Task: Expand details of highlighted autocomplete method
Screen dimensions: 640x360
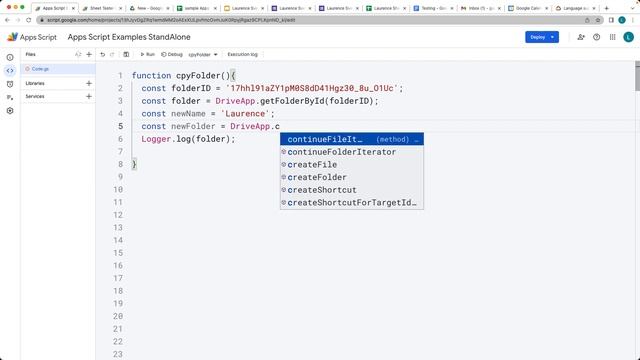Action: point(417,139)
